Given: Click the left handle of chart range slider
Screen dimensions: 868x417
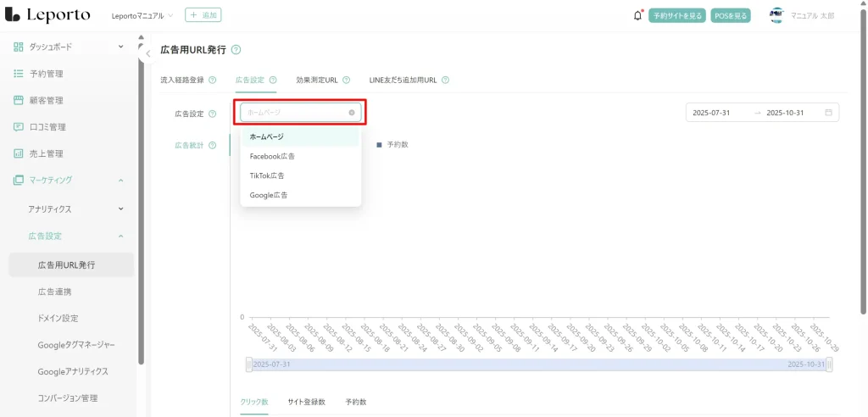Looking at the screenshot, I should (x=248, y=364).
